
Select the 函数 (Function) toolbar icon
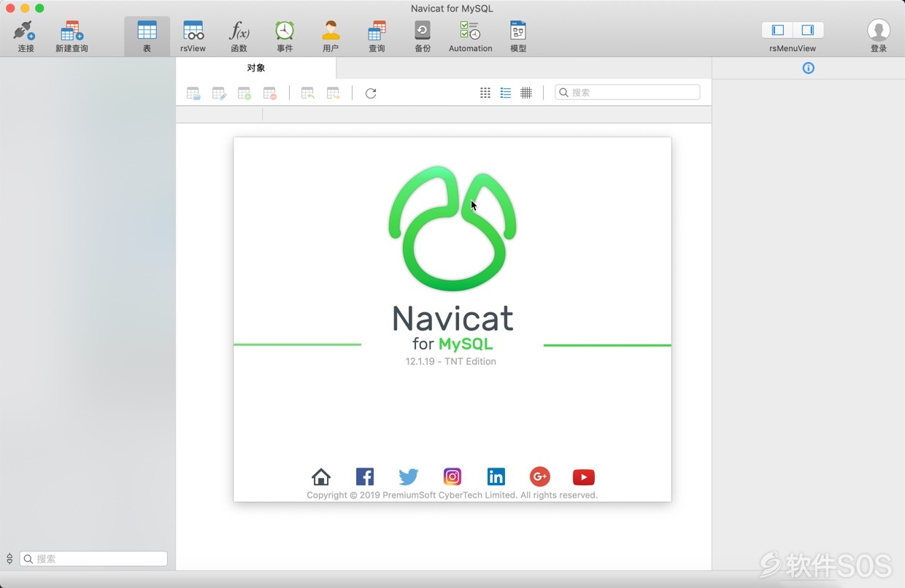pos(239,31)
